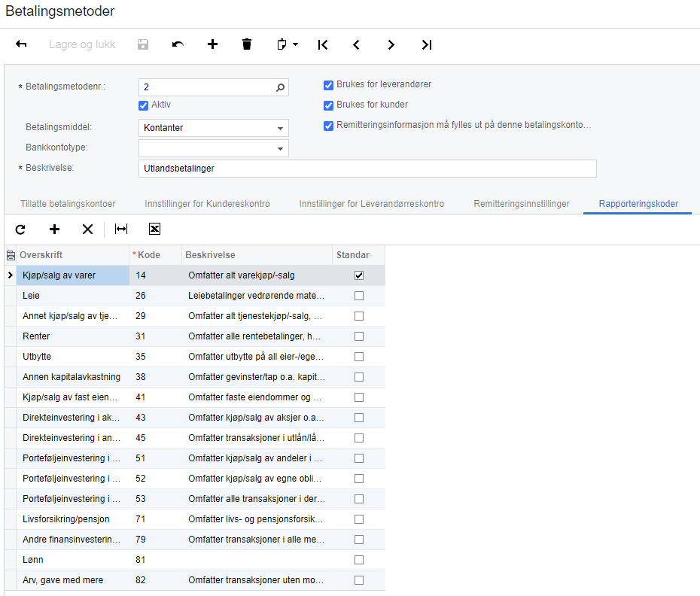The width and height of the screenshot is (700, 596).
Task: Select the Arv, gave med mere cell
Action: pyautogui.click(x=73, y=580)
